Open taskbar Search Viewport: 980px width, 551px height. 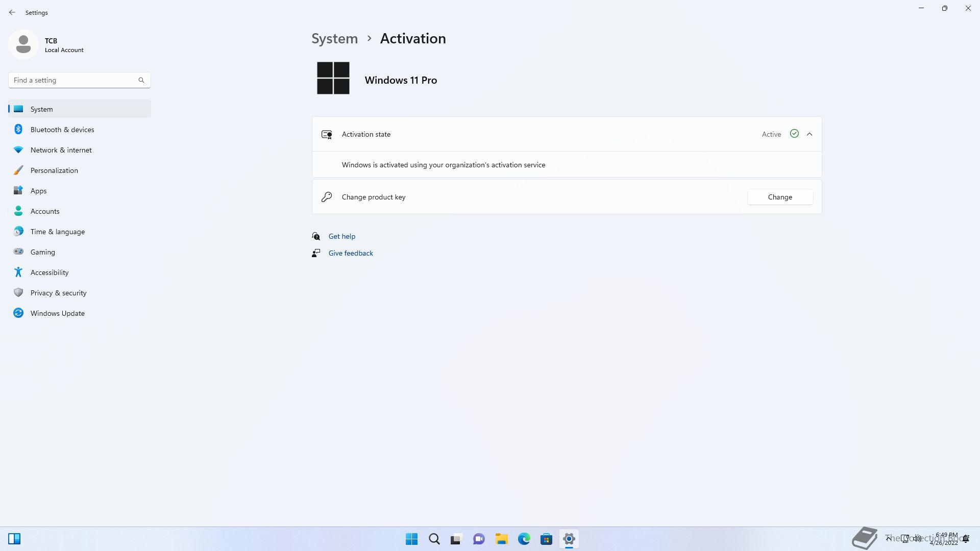click(x=434, y=539)
